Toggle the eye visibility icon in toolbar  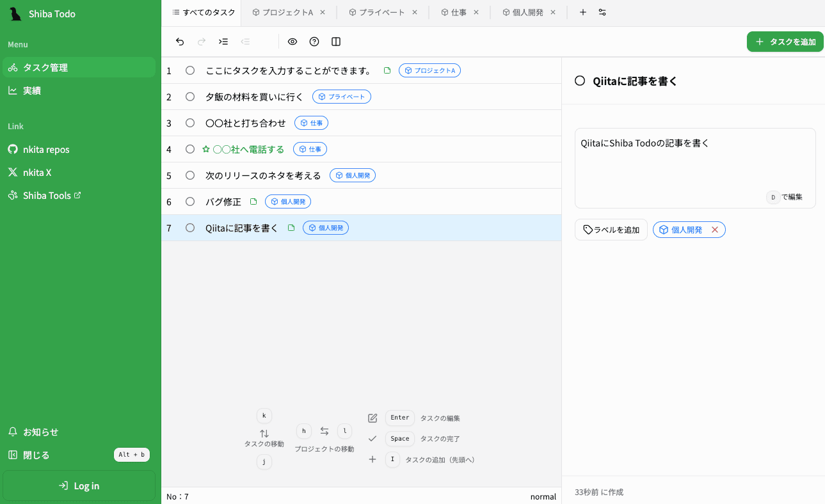292,41
